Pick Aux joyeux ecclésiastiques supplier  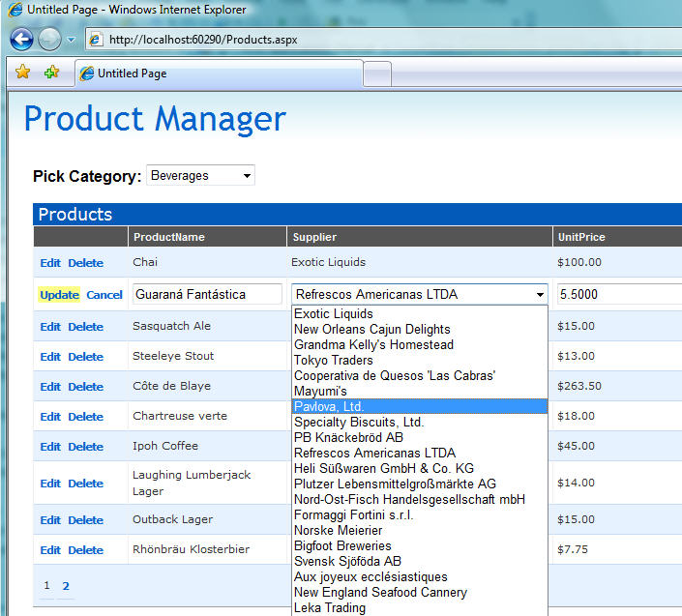pos(420,577)
